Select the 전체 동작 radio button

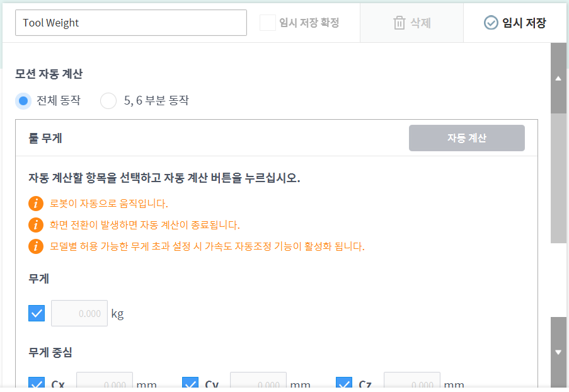(x=23, y=101)
